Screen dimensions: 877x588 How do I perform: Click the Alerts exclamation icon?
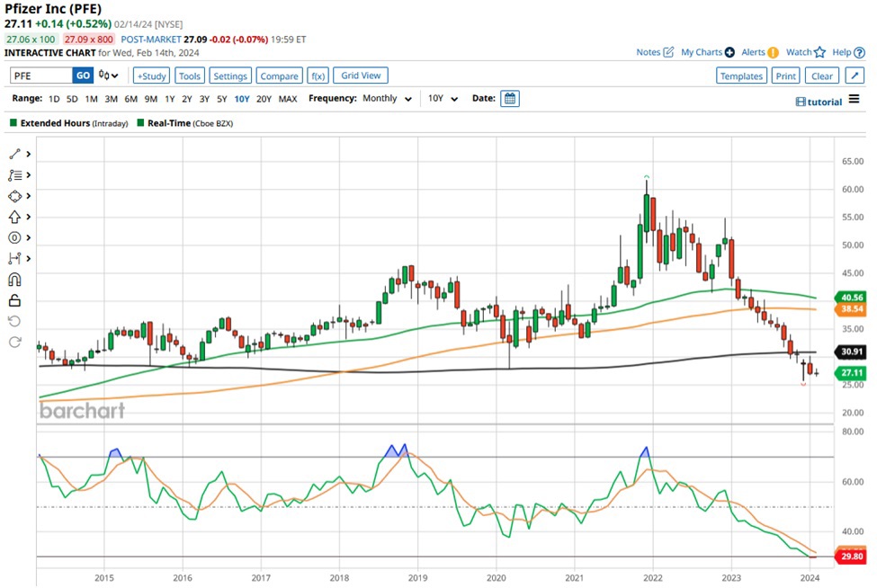[773, 52]
